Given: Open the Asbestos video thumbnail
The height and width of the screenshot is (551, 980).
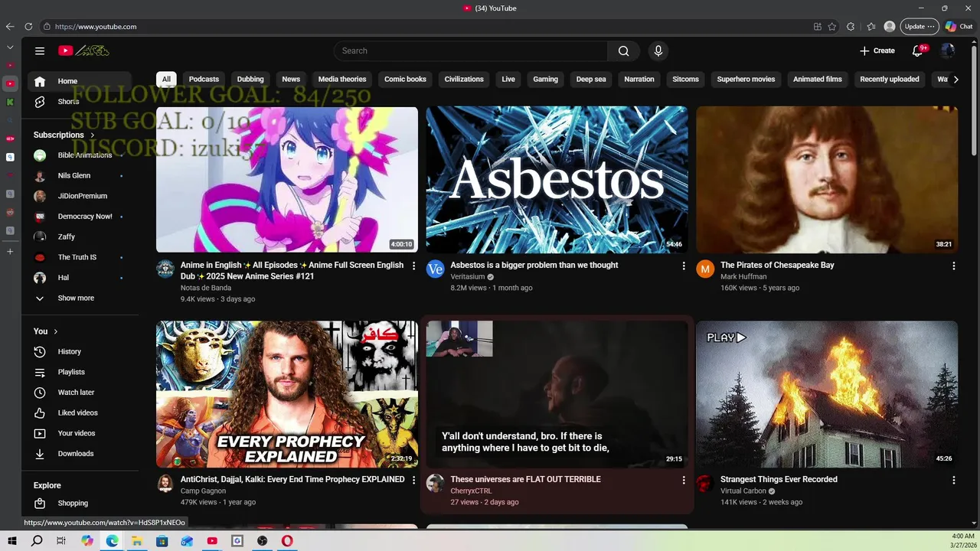Looking at the screenshot, I should pyautogui.click(x=557, y=180).
